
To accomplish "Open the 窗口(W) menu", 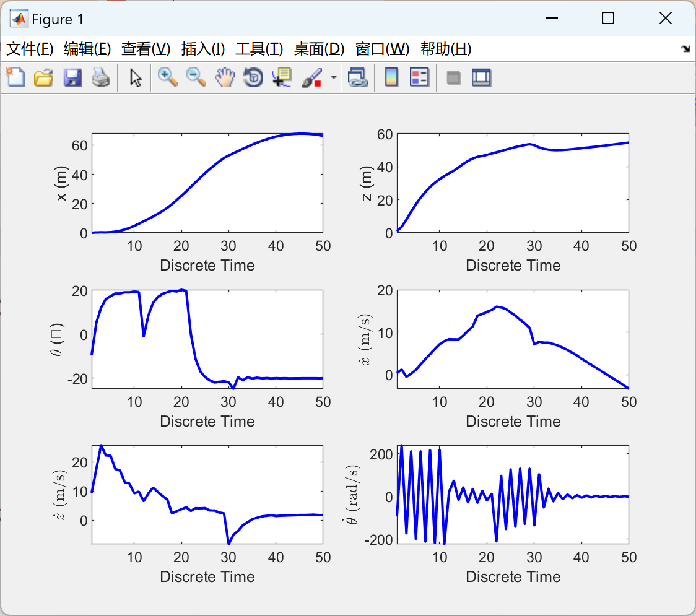I will pyautogui.click(x=382, y=49).
